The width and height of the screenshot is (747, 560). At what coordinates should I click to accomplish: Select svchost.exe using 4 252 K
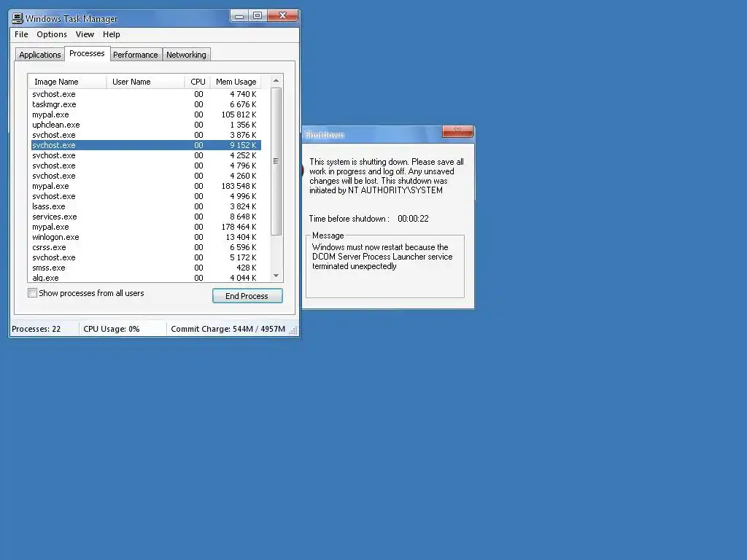[146, 155]
